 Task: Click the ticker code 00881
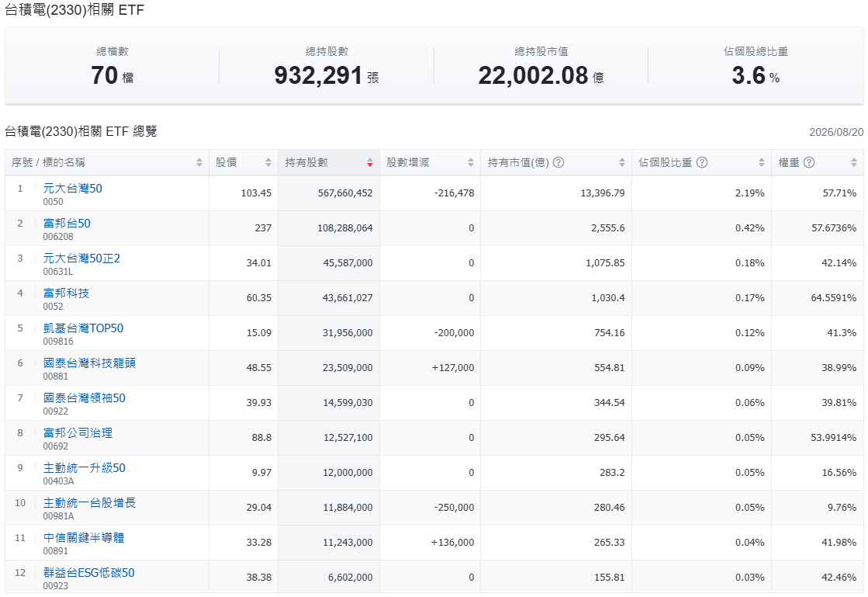pos(55,376)
